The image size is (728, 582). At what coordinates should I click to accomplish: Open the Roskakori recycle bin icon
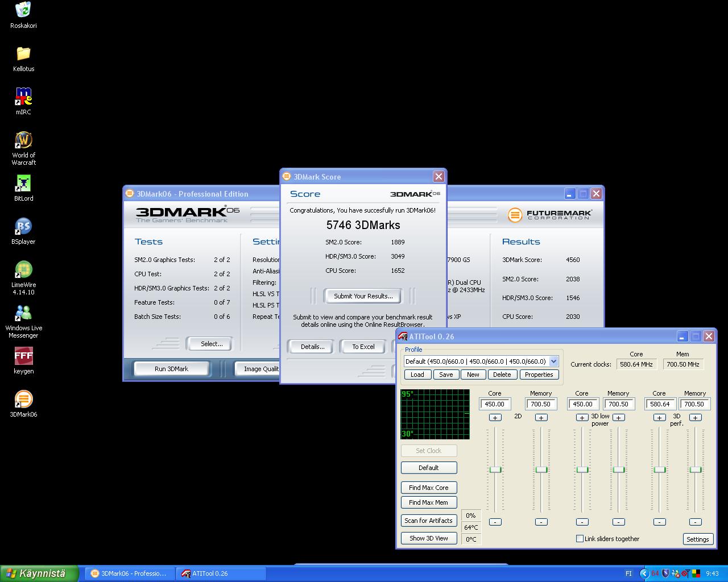coord(23,15)
